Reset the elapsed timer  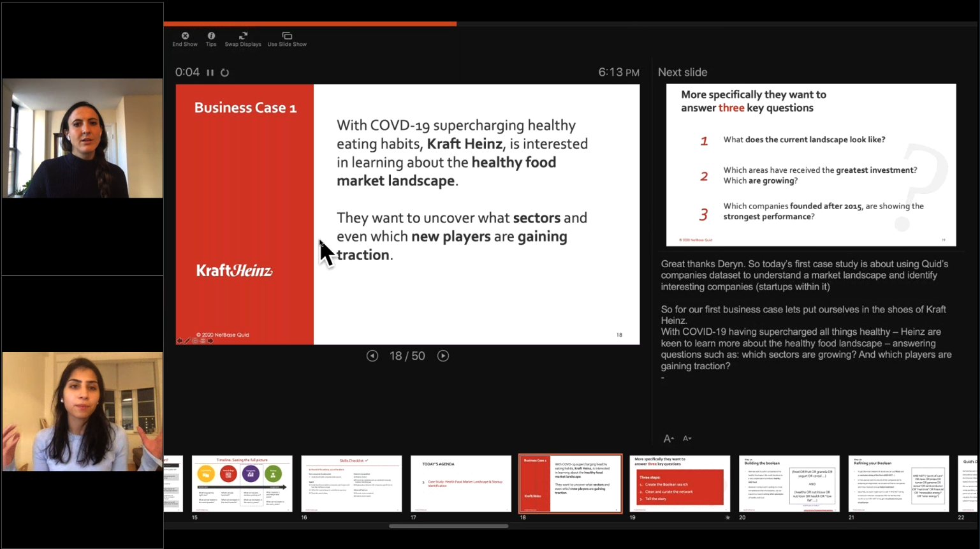tap(224, 73)
